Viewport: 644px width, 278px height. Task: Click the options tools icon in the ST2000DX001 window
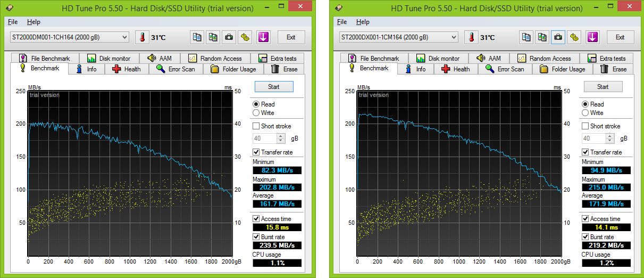[574, 37]
